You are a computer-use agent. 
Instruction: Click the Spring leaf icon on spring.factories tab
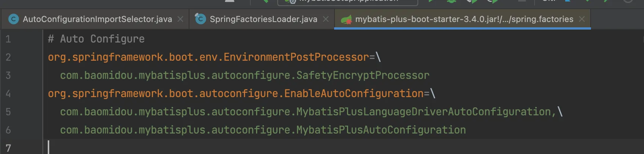(346, 19)
